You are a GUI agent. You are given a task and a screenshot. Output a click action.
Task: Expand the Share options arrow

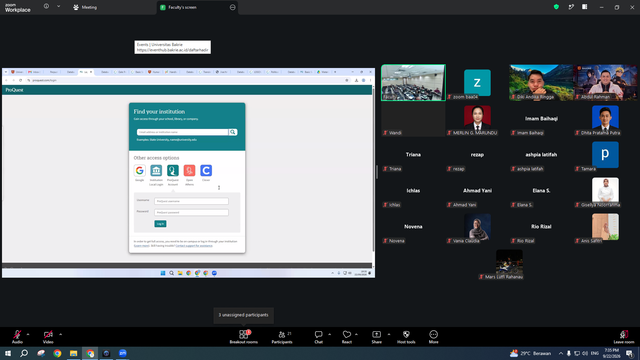point(389,334)
